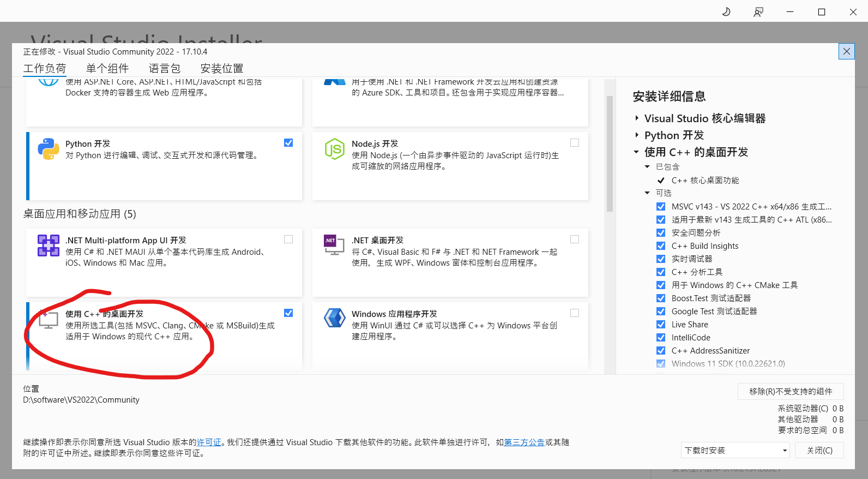Screen dimensions: 868x479
Task: Switch to 工作负荷 tab
Action: point(45,69)
